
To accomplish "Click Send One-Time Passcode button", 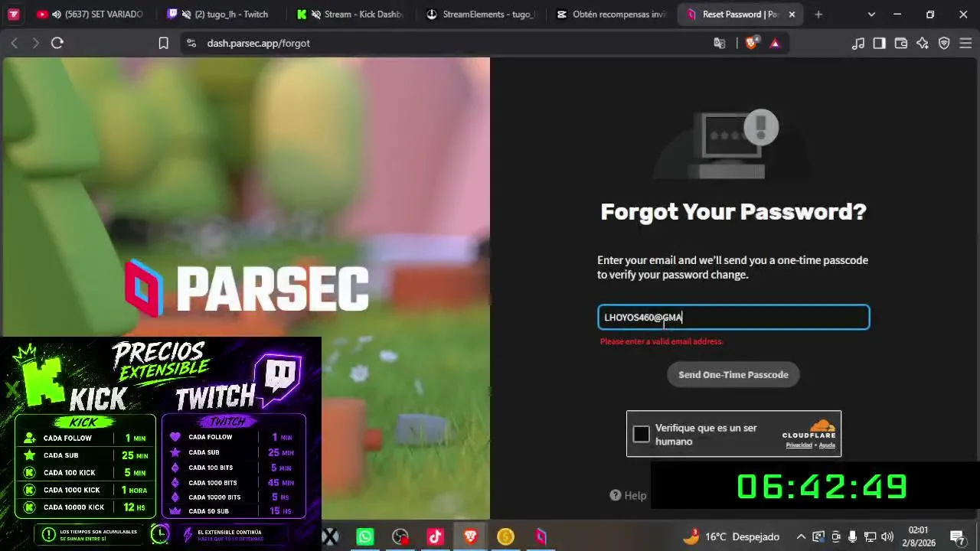I will click(x=733, y=375).
